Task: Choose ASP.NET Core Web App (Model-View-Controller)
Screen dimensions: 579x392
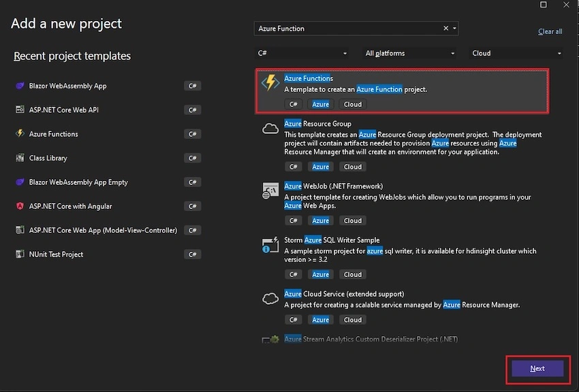Action: [x=103, y=230]
